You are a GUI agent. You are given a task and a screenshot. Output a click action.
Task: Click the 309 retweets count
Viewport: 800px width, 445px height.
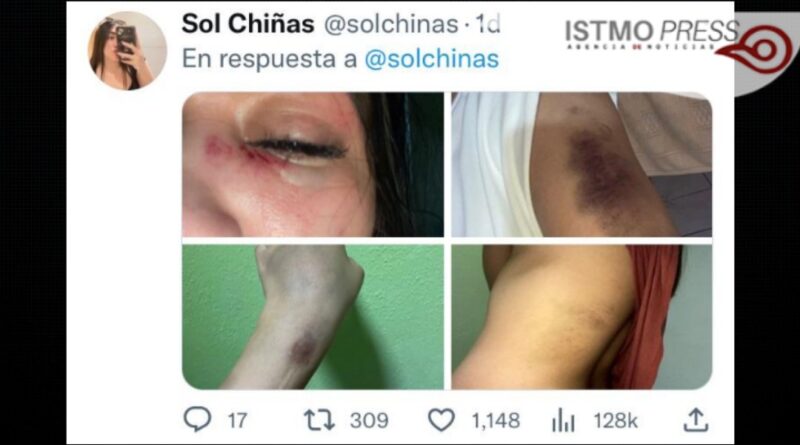[x=369, y=421]
